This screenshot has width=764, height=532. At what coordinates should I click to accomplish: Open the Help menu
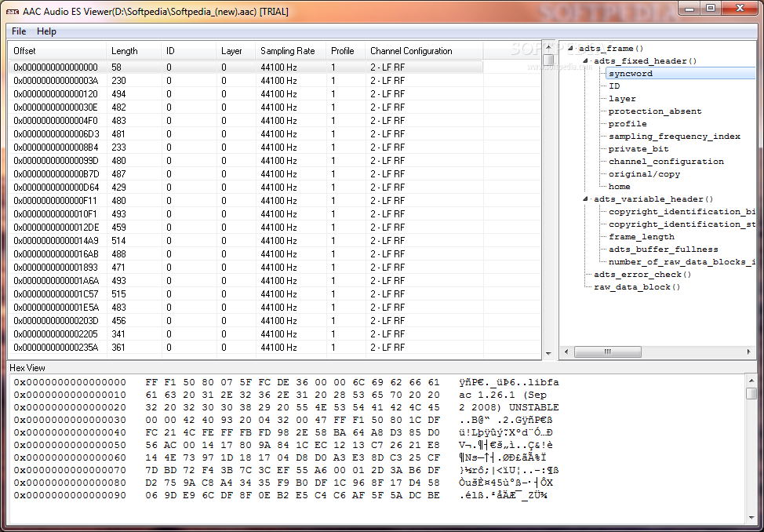46,31
